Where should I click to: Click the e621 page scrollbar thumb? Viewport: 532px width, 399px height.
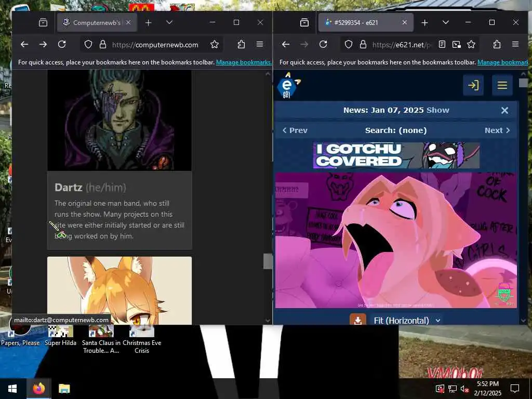pos(523,83)
